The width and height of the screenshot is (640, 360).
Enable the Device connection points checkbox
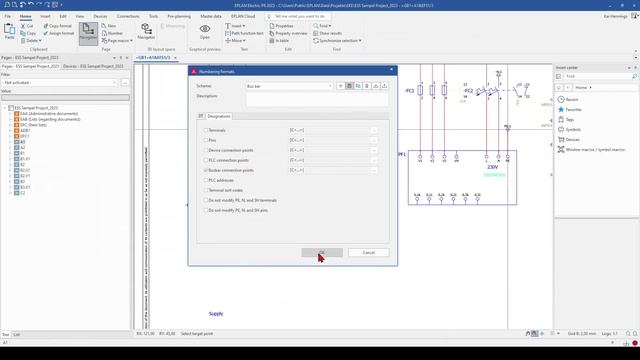click(206, 150)
